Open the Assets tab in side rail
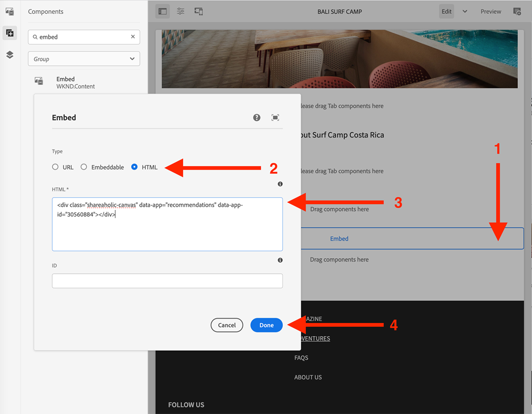Screen dimensions: 532x414 pos(10,12)
